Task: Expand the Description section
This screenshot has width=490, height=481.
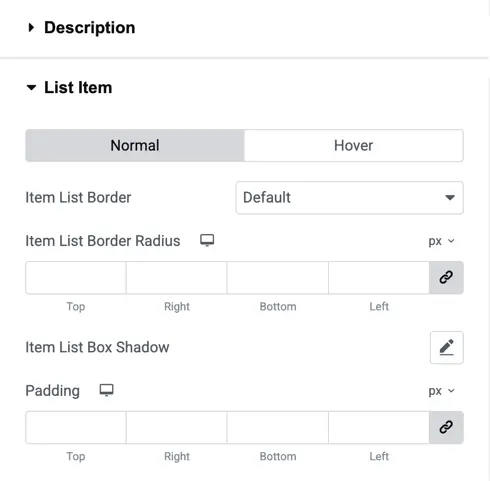Action: [x=81, y=27]
